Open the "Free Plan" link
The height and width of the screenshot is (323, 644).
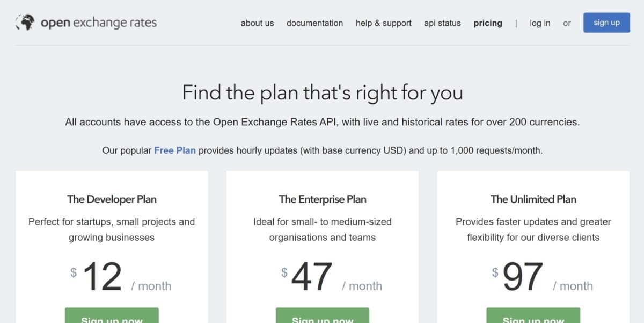175,150
